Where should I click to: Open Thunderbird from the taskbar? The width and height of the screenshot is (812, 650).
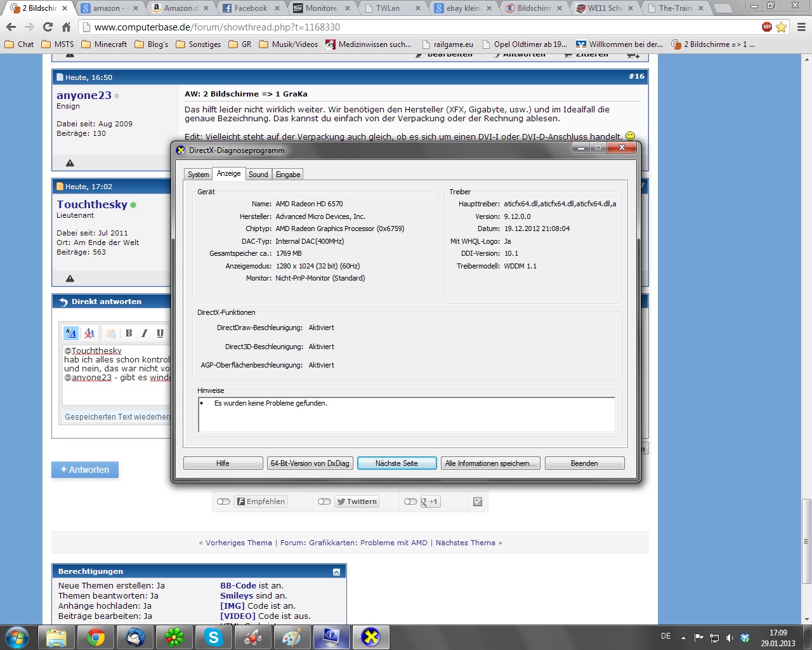pyautogui.click(x=135, y=637)
